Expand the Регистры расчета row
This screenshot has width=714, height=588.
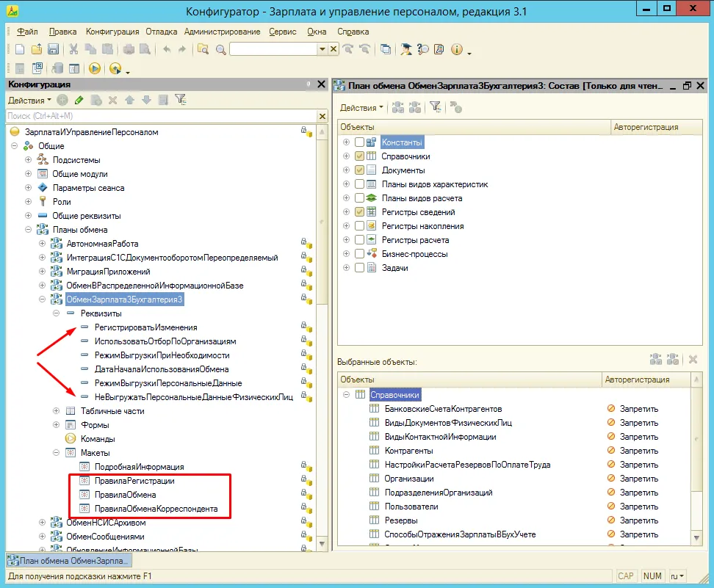click(x=346, y=240)
